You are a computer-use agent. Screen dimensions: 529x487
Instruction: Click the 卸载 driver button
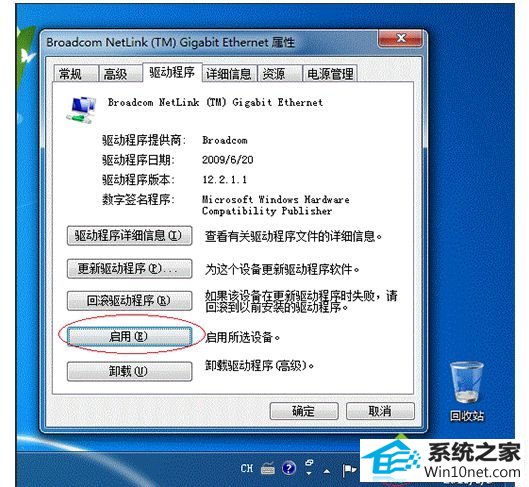click(130, 371)
